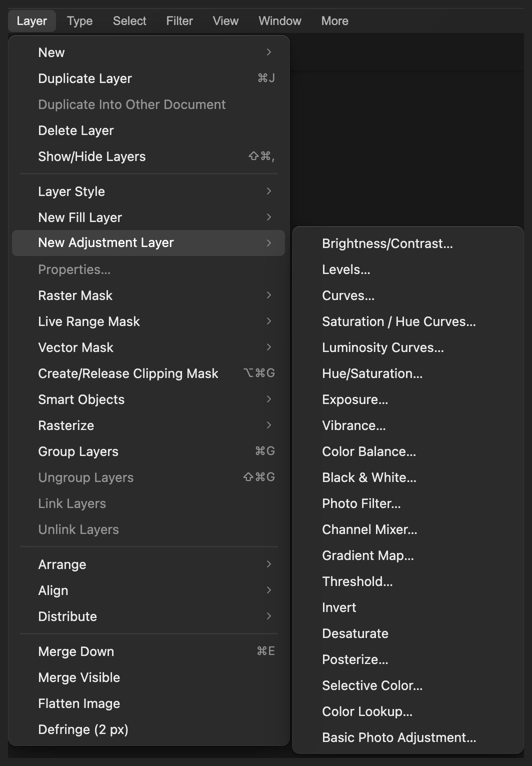Select Basic Photo Adjustment
The width and height of the screenshot is (532, 766).
pyautogui.click(x=407, y=737)
